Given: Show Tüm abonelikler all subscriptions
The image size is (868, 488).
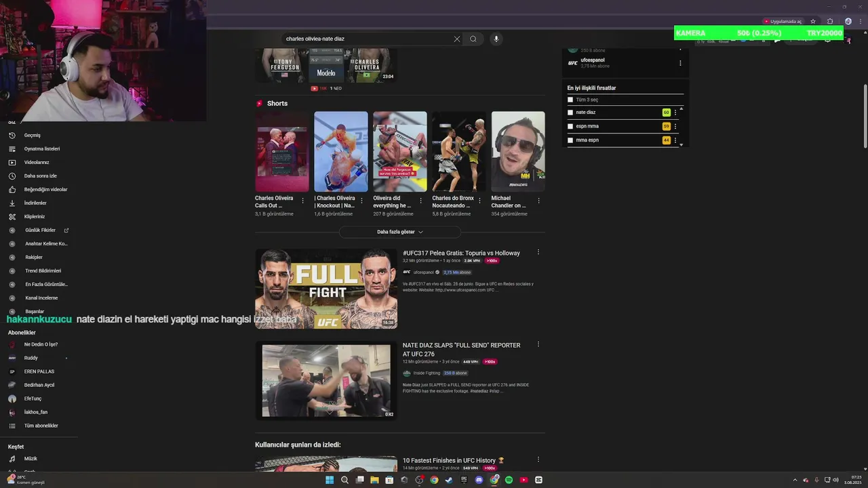Looking at the screenshot, I should [x=41, y=426].
